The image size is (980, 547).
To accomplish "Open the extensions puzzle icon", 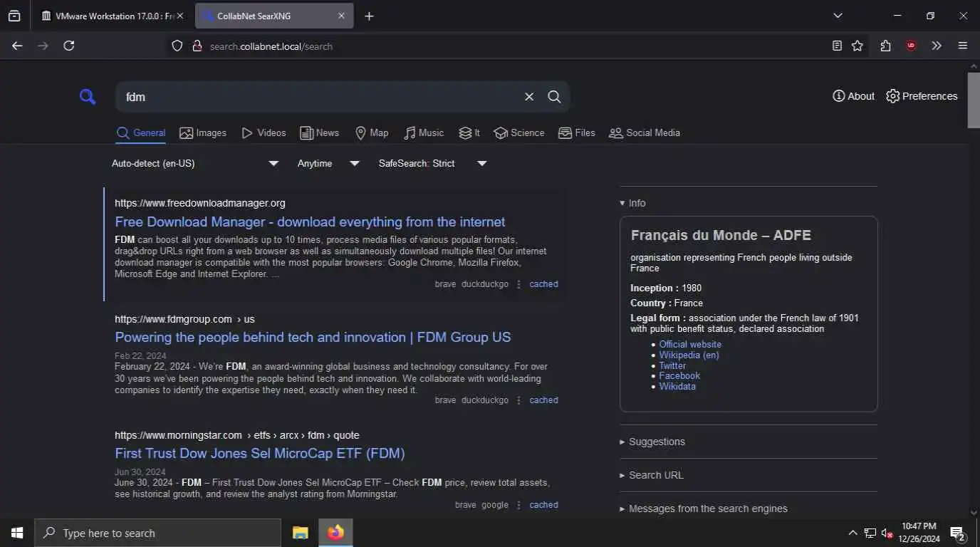I will [885, 46].
